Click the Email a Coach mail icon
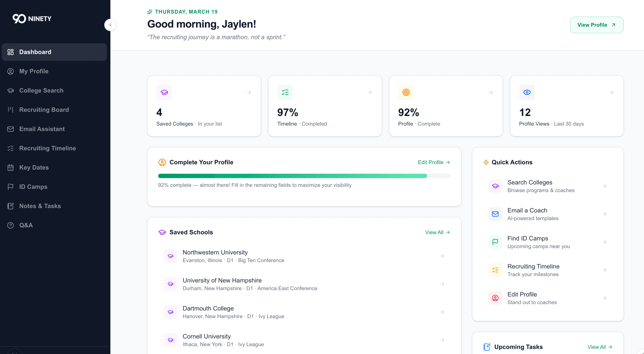Viewport: 644px width, 354px height. [x=495, y=214]
